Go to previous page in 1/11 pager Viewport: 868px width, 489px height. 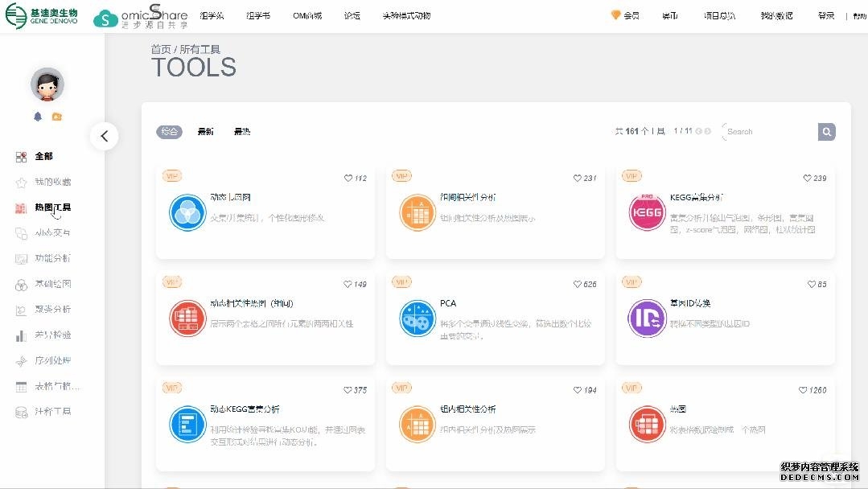coord(698,131)
